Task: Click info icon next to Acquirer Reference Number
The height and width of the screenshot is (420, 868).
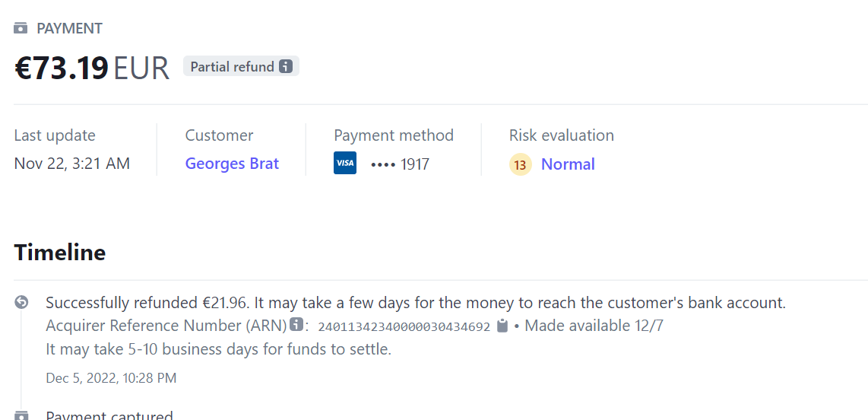Action: [296, 326]
